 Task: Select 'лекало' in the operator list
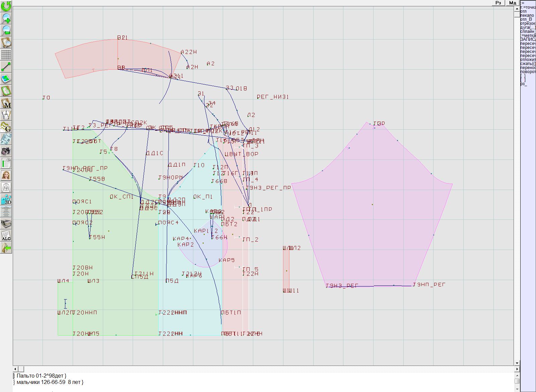[x=527, y=15]
